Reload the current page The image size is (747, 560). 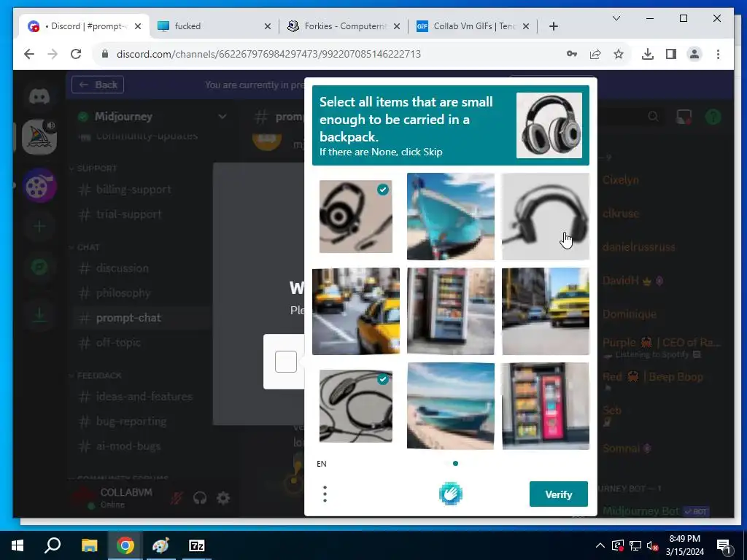click(76, 54)
